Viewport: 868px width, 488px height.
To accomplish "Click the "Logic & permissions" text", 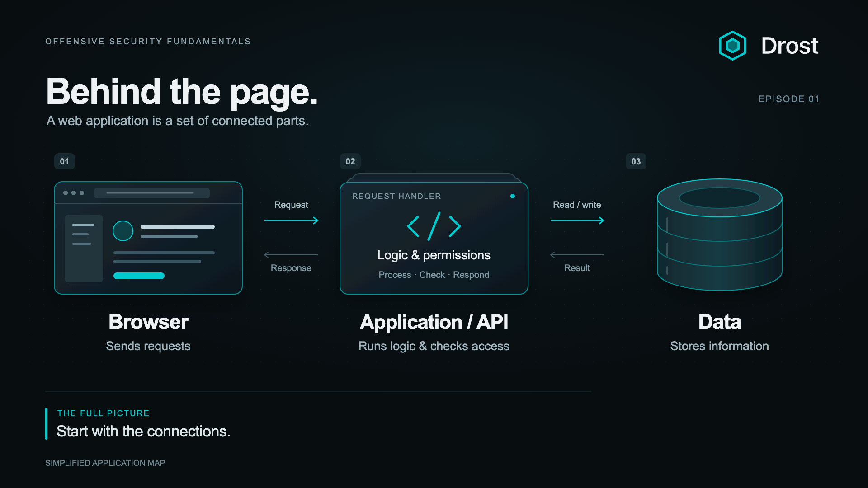I will click(x=434, y=255).
